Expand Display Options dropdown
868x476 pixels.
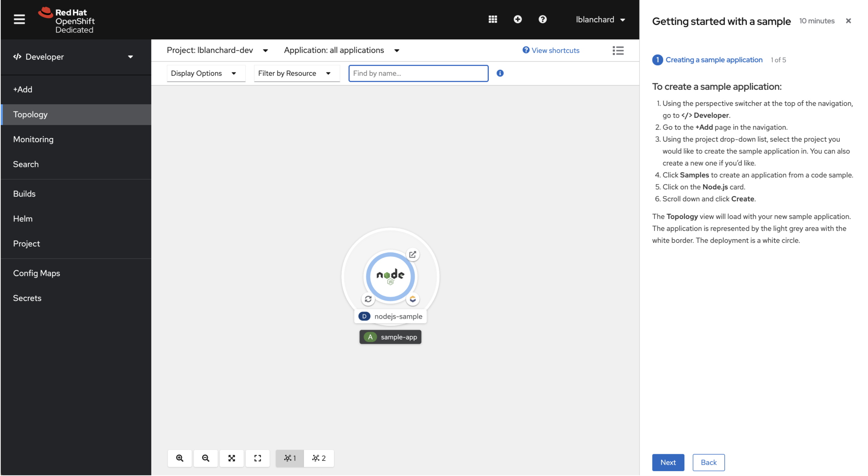click(206, 73)
